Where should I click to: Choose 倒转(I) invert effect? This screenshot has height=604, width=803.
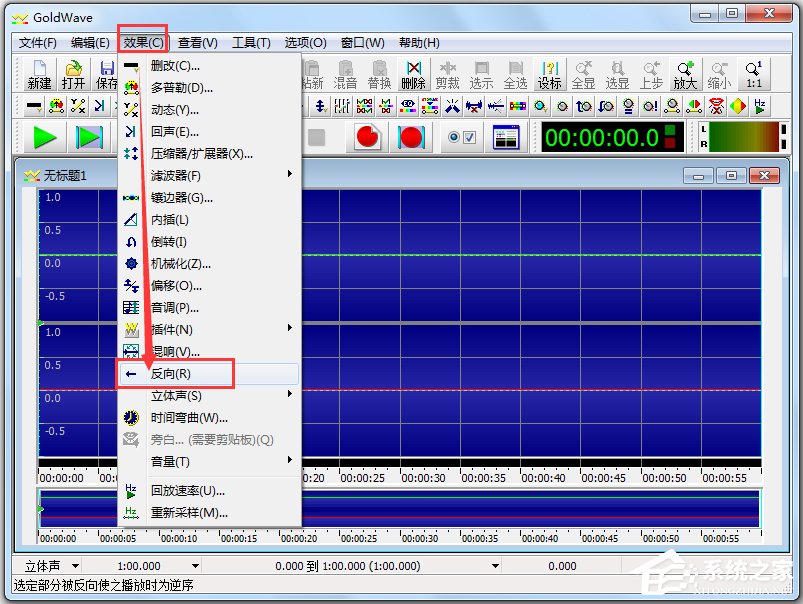pyautogui.click(x=209, y=242)
